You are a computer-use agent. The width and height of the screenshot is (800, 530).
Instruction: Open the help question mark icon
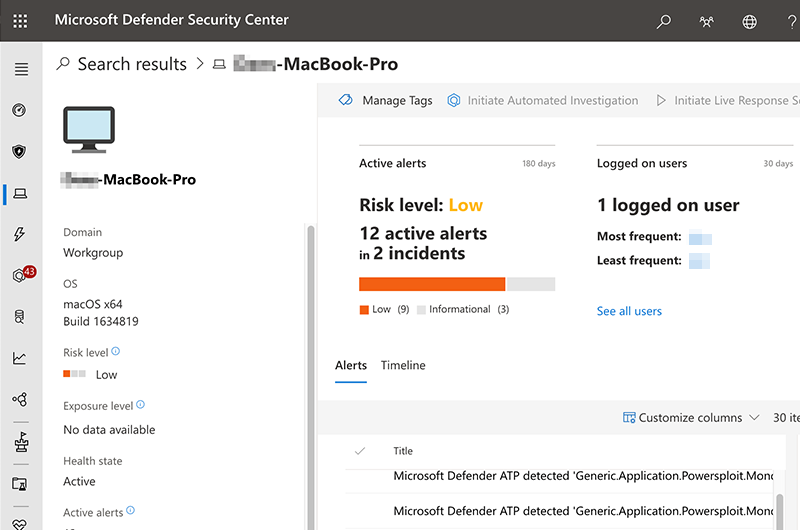(792, 21)
